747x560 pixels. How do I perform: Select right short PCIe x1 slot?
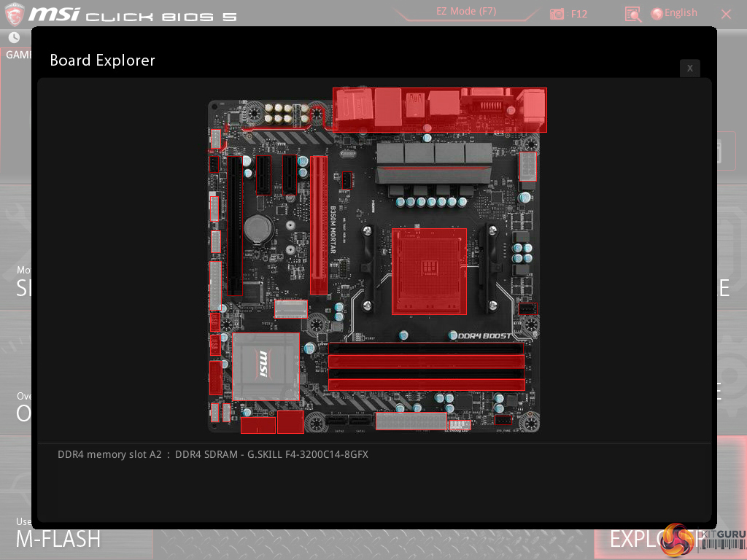289,175
